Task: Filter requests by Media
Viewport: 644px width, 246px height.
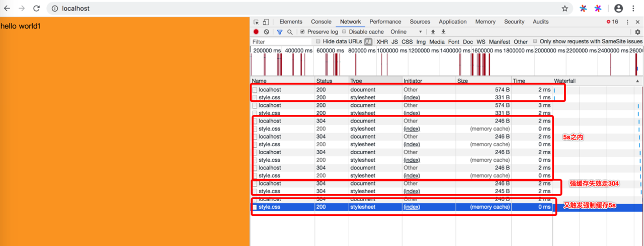Action: point(437,42)
